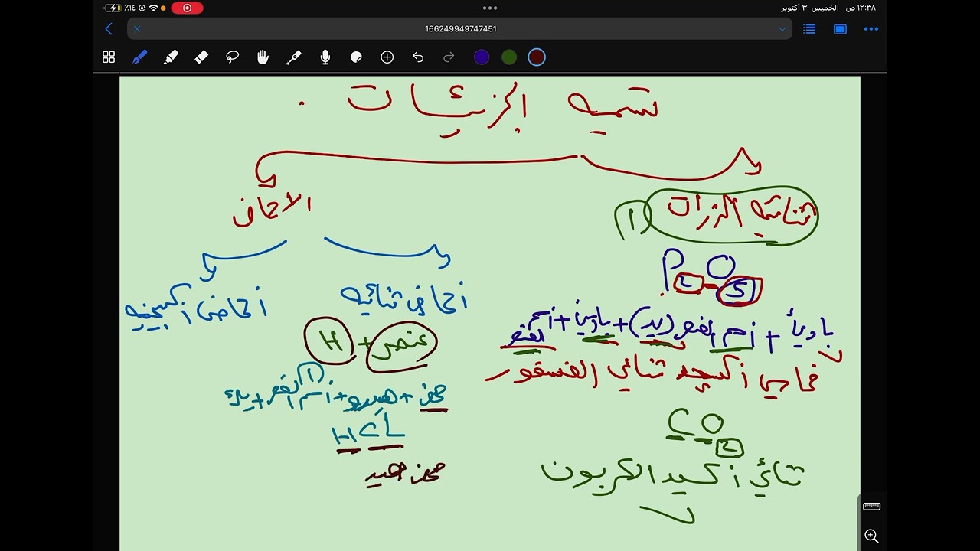Start audio recording with microphone
980x551 pixels.
325,57
